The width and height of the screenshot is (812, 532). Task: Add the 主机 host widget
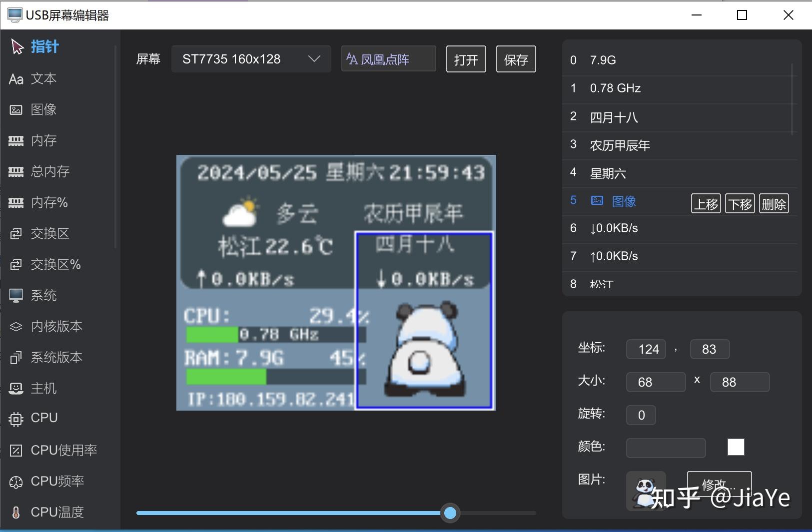(33, 388)
